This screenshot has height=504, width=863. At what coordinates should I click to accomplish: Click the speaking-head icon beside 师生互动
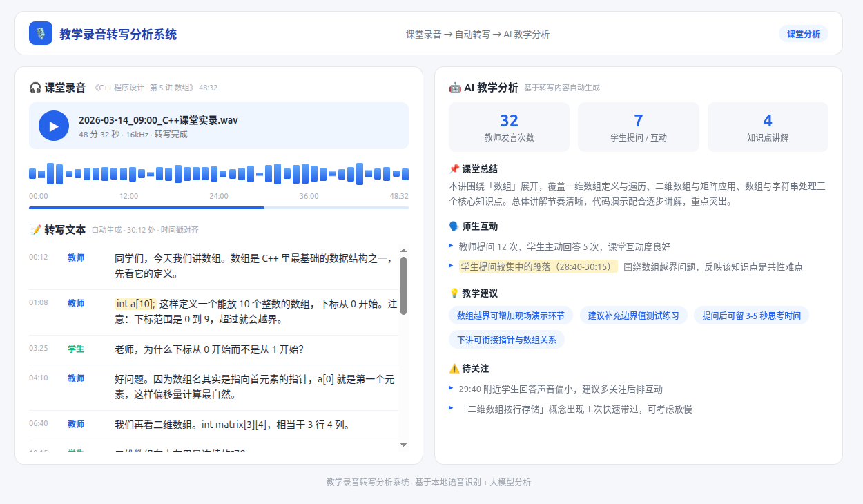click(454, 226)
